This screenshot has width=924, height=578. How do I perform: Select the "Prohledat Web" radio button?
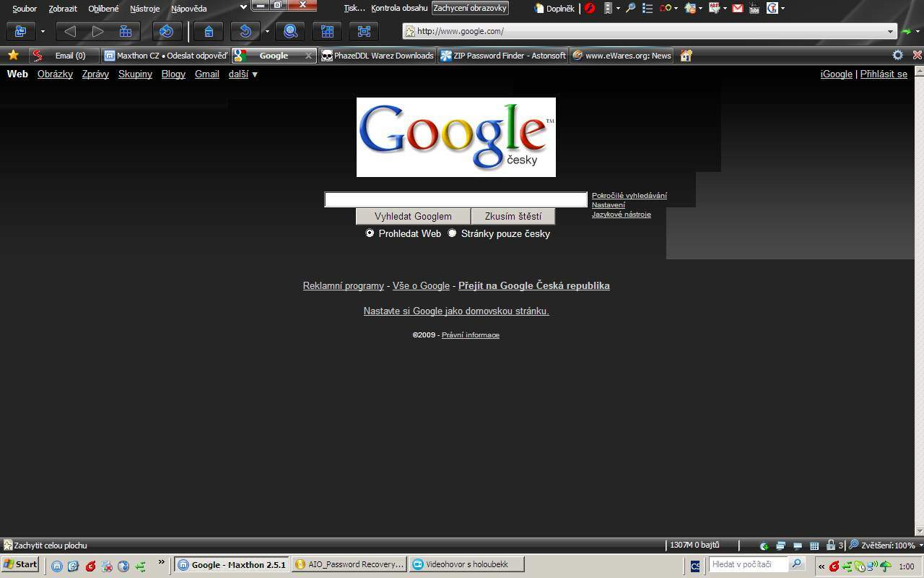[x=370, y=233]
